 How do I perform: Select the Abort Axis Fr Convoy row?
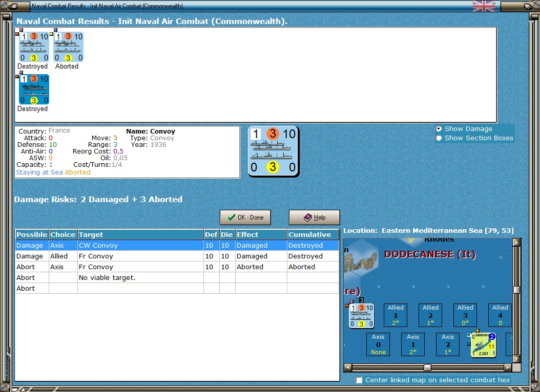click(x=177, y=267)
